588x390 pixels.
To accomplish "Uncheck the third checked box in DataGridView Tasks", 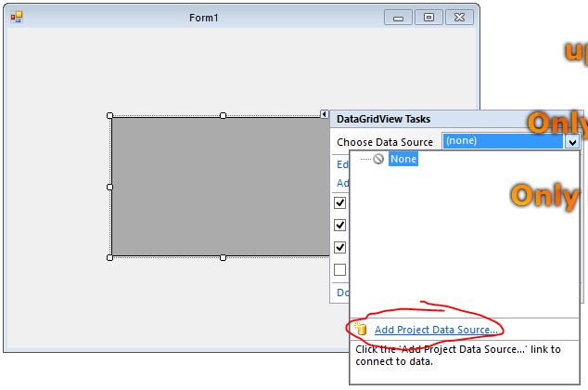I will point(339,247).
